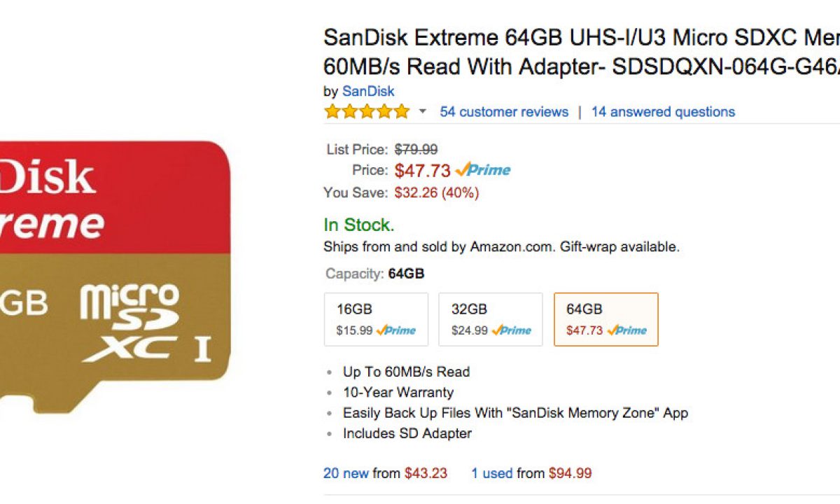Screen dimensions: 840x504
Task: Select the 16GB capacity option
Action: tap(376, 319)
